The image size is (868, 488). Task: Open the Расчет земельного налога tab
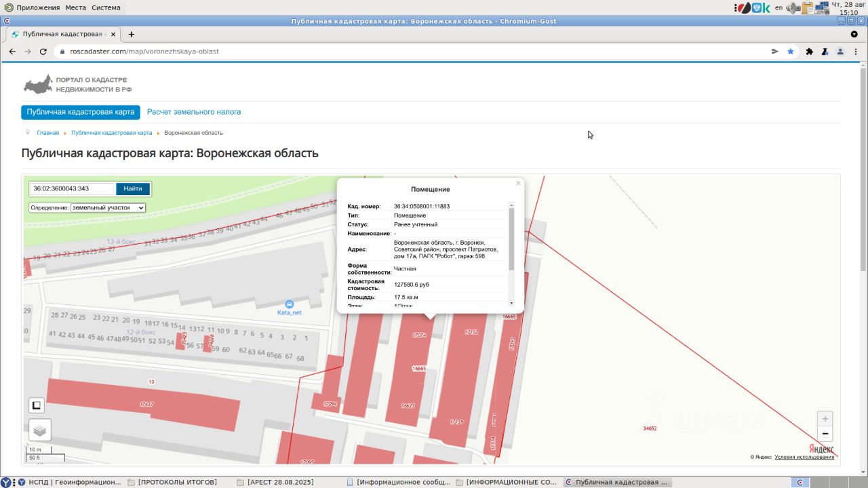194,112
